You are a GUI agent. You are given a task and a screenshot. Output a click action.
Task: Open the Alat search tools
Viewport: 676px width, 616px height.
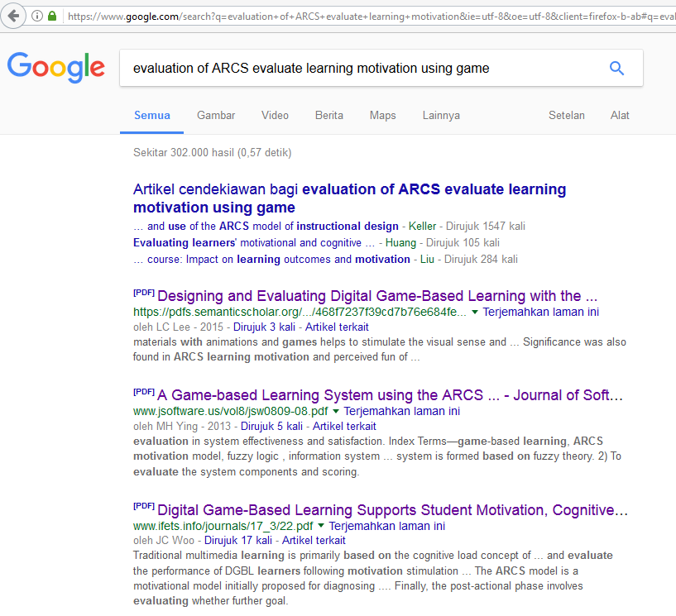tap(620, 116)
